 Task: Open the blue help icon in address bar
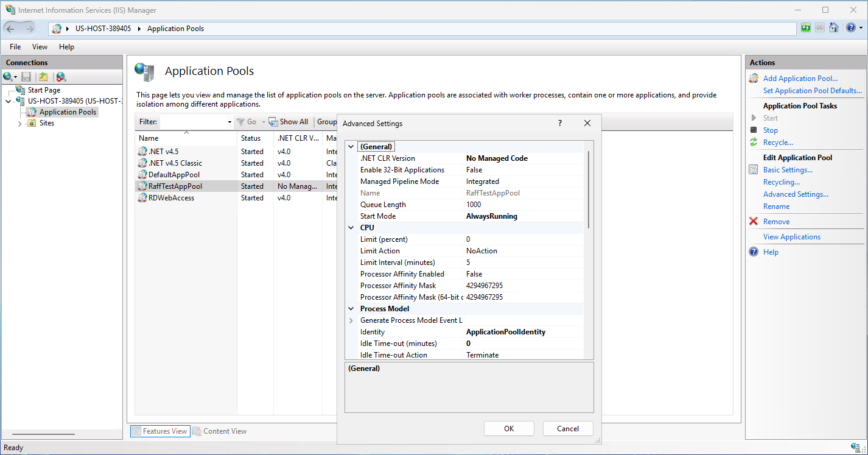pos(850,28)
